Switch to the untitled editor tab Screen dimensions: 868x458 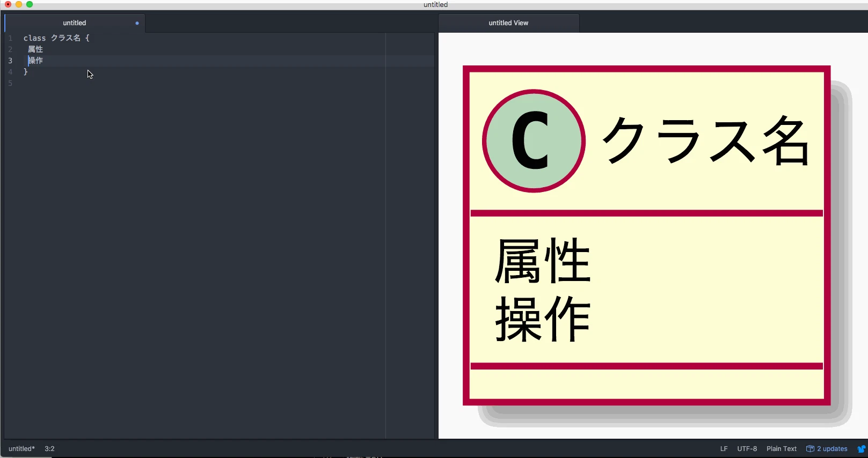(74, 23)
